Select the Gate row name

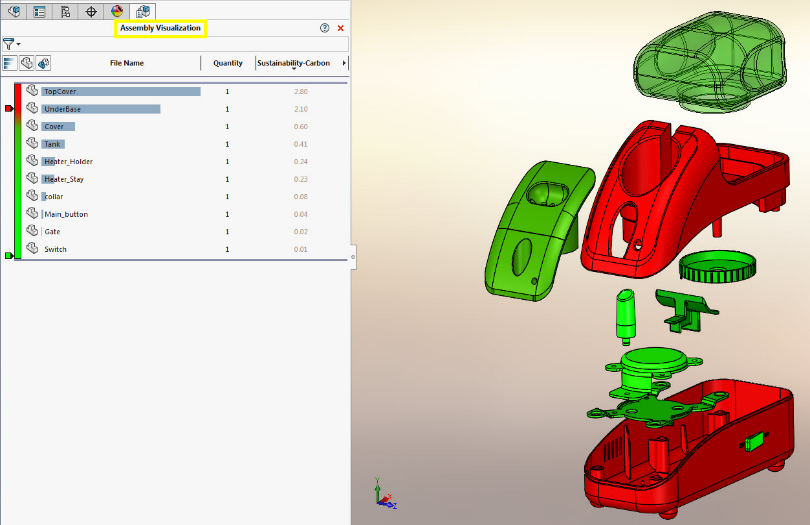[52, 232]
